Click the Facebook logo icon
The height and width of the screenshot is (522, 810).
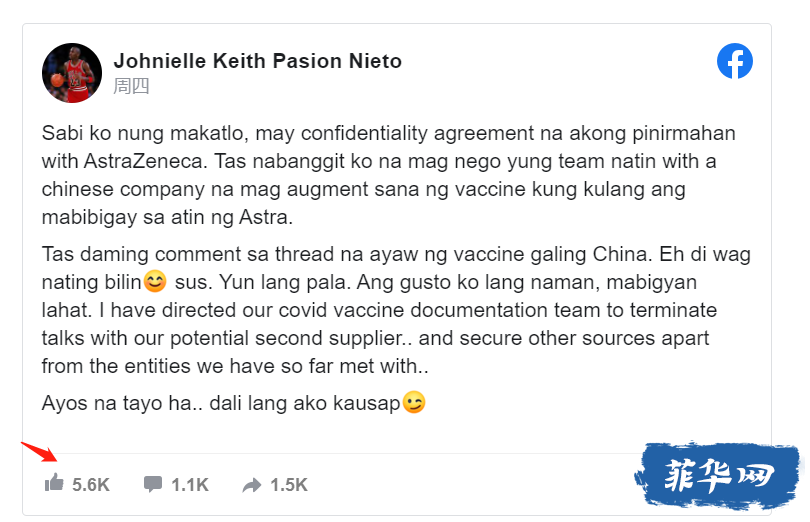pos(735,61)
